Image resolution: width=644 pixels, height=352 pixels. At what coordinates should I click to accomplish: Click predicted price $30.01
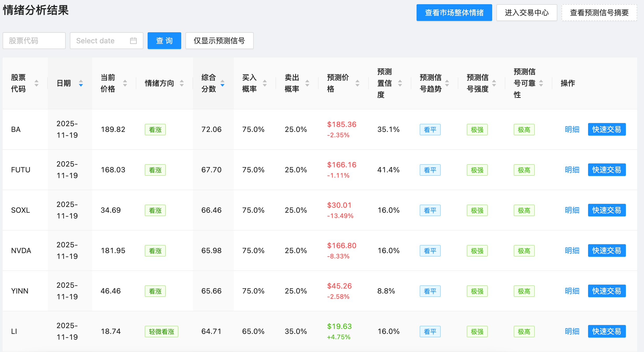pos(339,205)
